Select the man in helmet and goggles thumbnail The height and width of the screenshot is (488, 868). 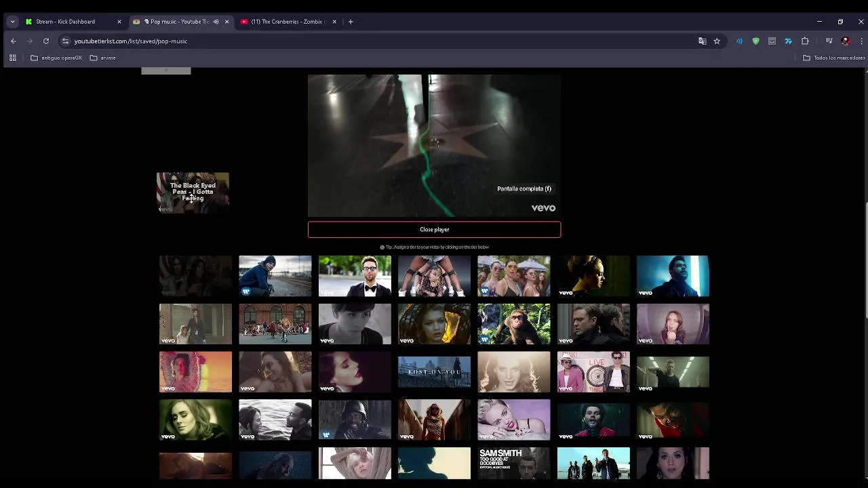(355, 420)
